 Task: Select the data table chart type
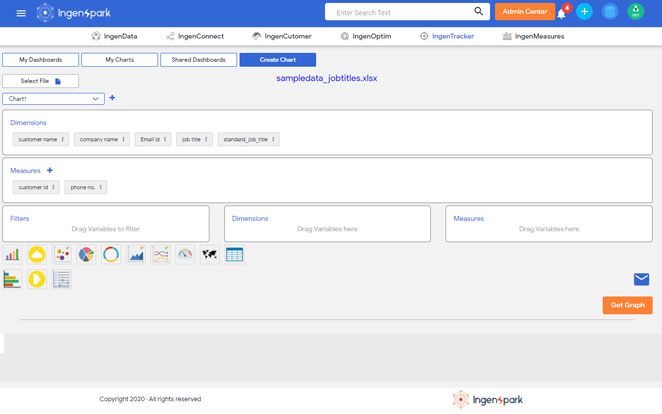(234, 254)
